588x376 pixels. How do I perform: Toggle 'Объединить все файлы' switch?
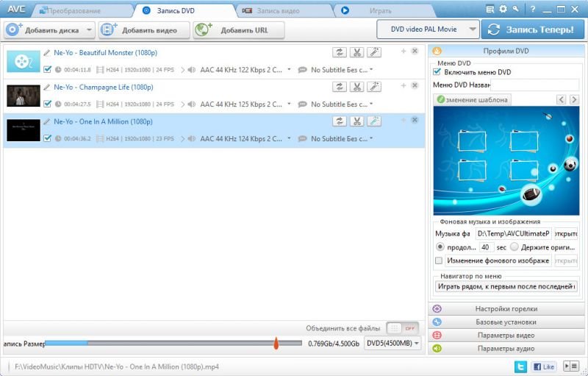(402, 328)
